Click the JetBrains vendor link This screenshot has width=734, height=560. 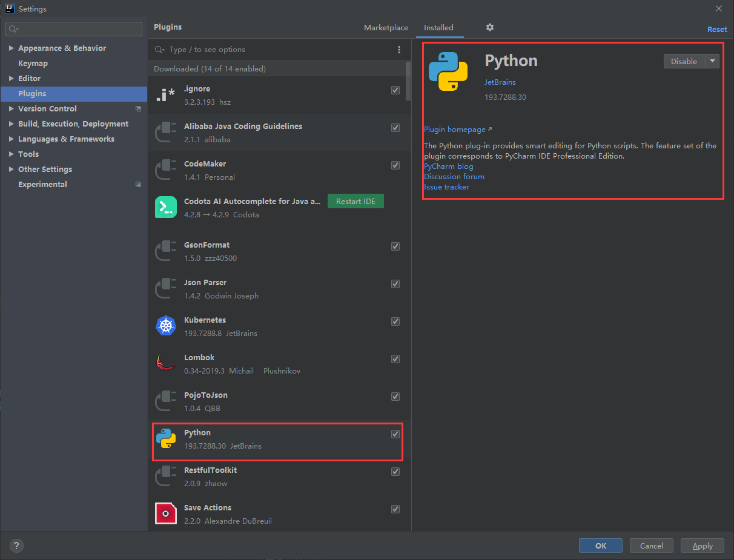click(500, 82)
